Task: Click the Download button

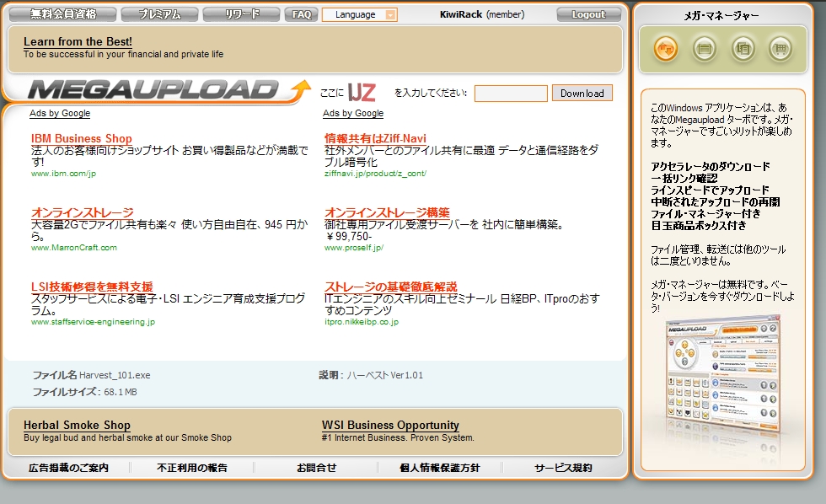Action: (582, 94)
